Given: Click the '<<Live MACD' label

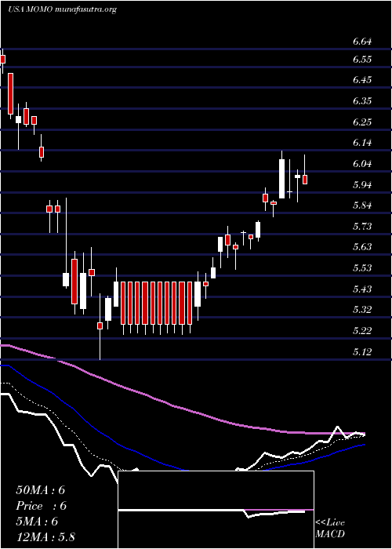Looking at the screenshot, I should [330, 529].
